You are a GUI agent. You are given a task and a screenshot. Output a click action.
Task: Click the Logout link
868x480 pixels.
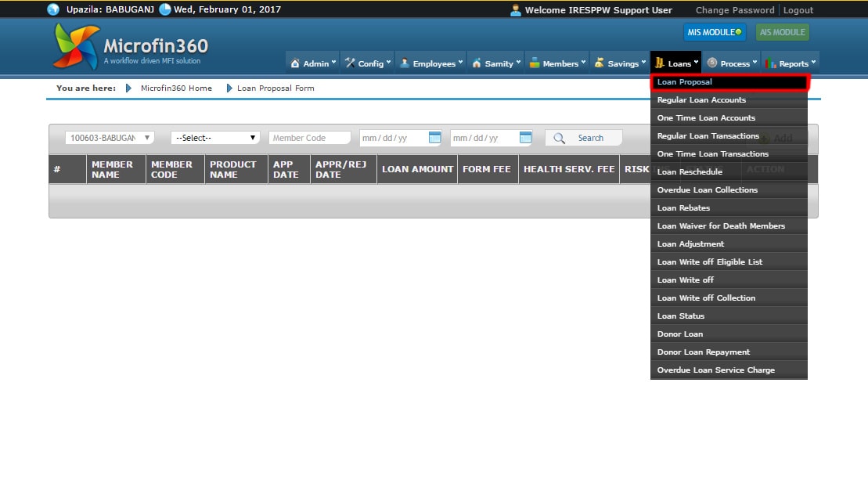(x=798, y=10)
